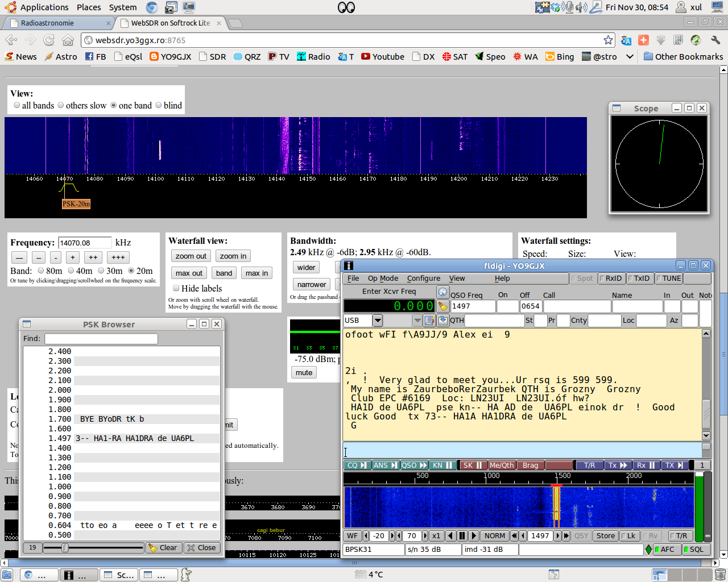728x582 pixels.
Task: Click sweep Clear button in PSK Browser
Action: tap(163, 548)
